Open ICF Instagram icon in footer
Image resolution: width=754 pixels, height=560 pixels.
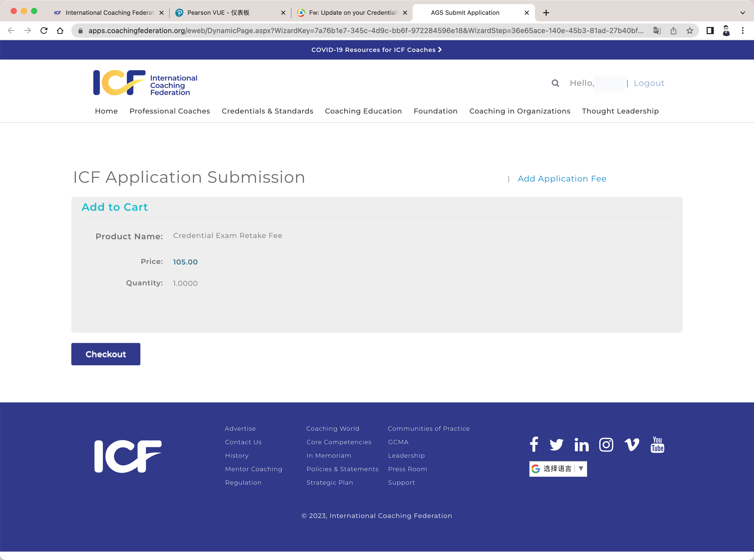click(606, 444)
